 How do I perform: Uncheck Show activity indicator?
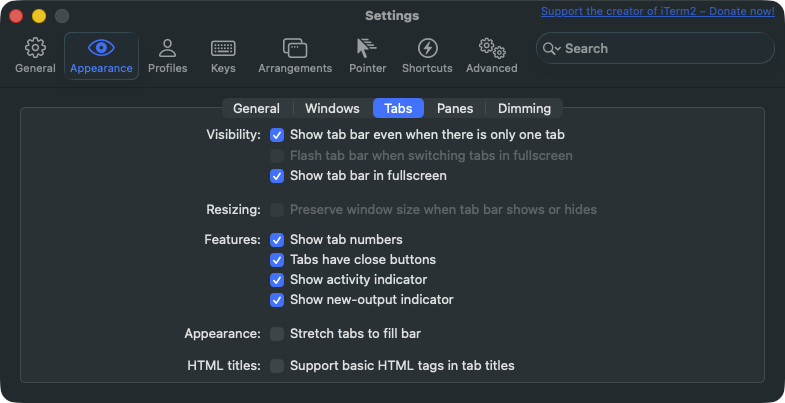277,280
